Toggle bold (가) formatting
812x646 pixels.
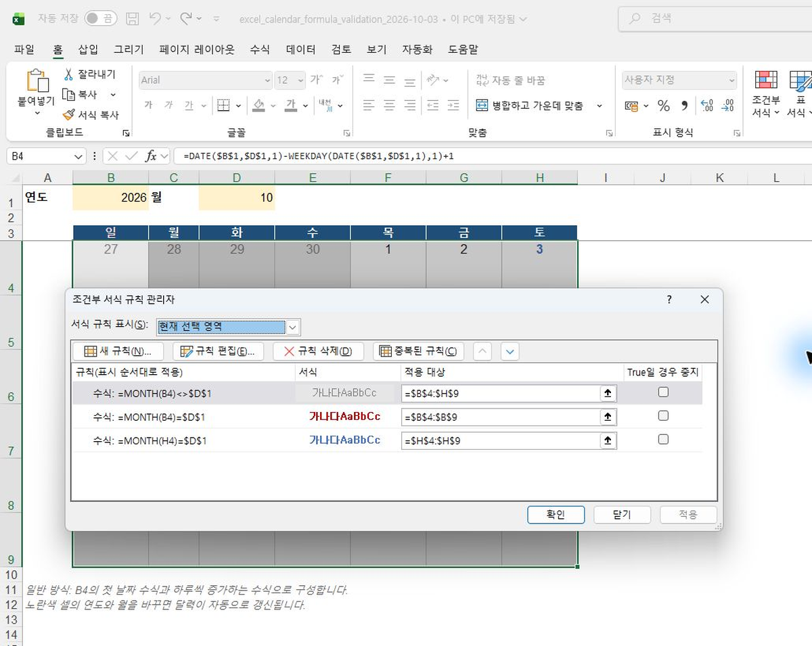pyautogui.click(x=148, y=106)
